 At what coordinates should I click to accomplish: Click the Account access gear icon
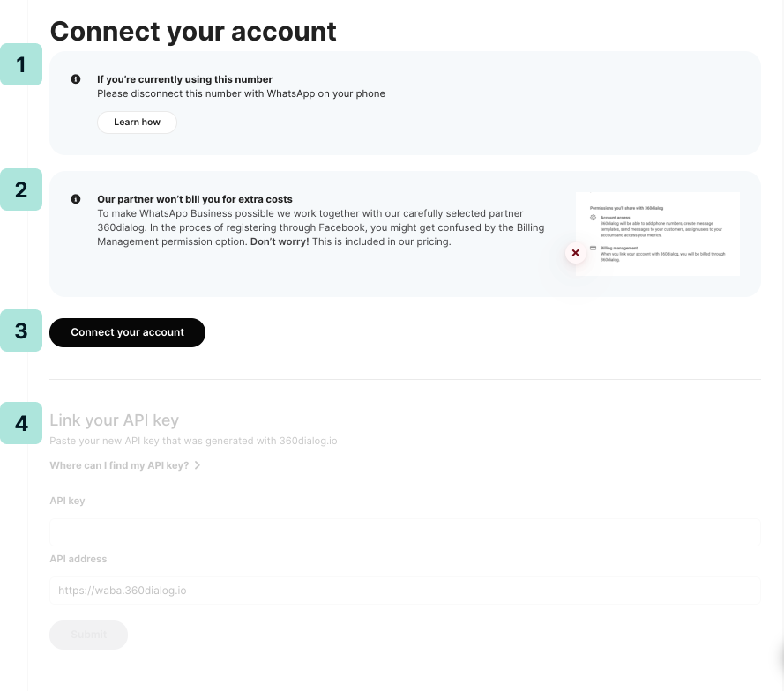pos(594,217)
